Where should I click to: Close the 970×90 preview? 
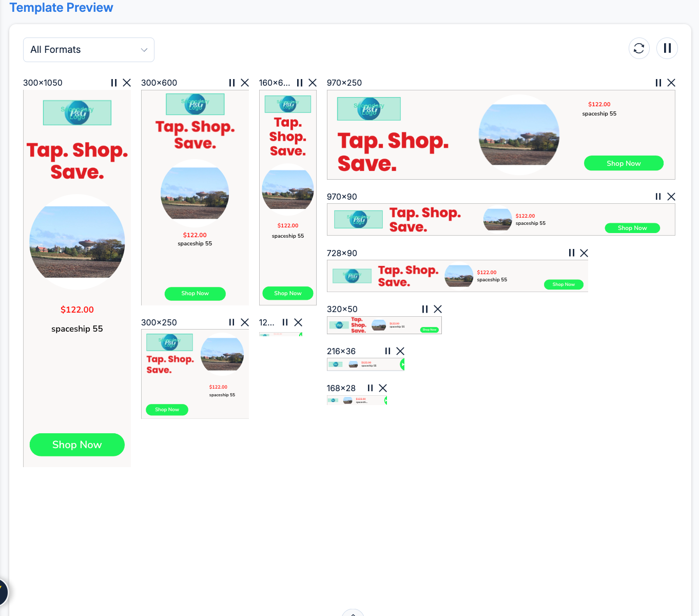pyautogui.click(x=671, y=197)
